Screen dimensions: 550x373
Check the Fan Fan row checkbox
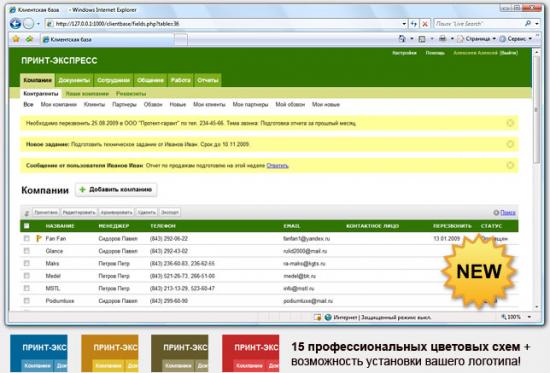click(x=26, y=238)
